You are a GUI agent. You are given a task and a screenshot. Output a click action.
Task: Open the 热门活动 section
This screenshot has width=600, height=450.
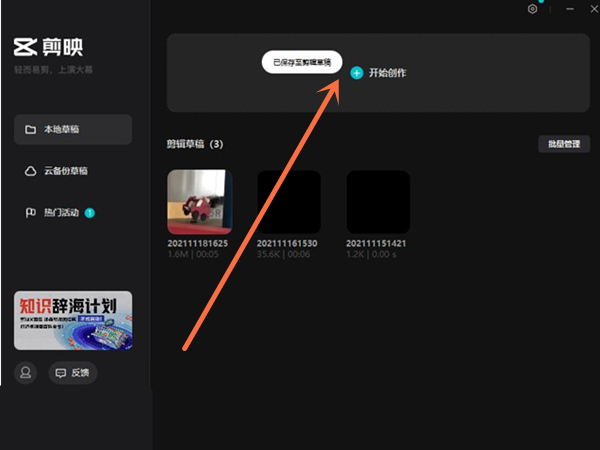click(62, 213)
